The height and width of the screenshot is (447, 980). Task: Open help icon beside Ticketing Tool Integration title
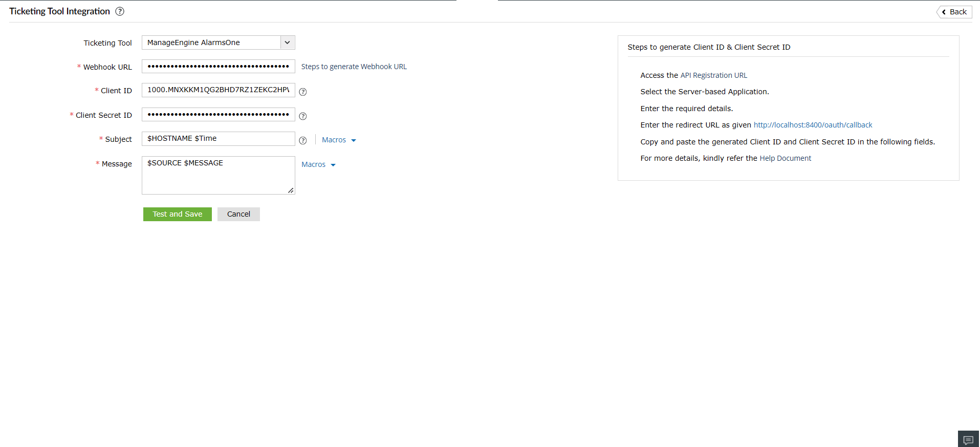tap(120, 11)
